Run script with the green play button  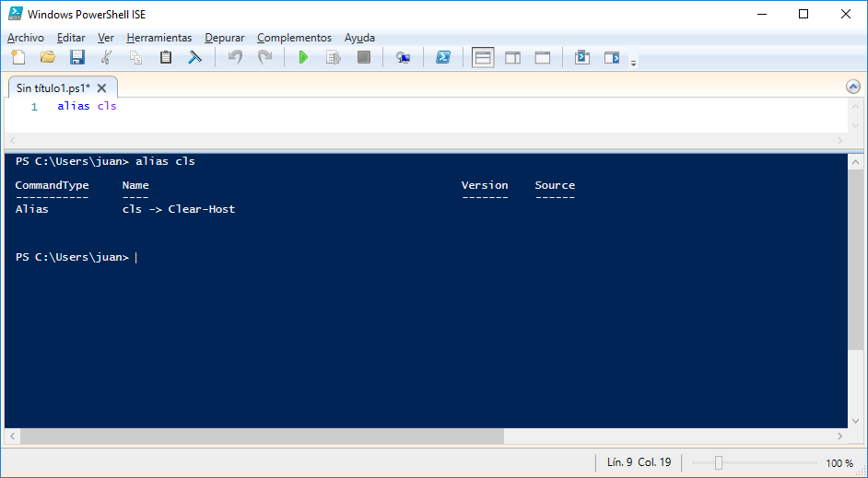303,57
